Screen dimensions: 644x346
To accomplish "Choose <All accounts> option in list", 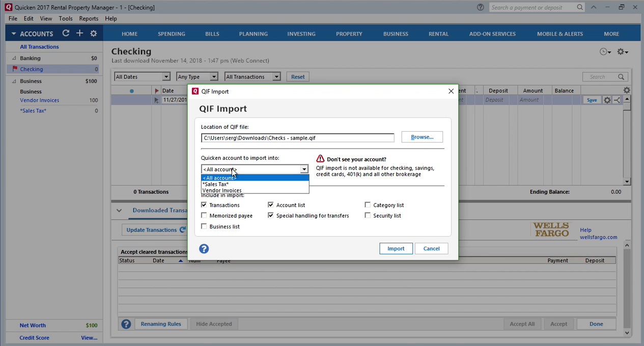I will coord(255,178).
